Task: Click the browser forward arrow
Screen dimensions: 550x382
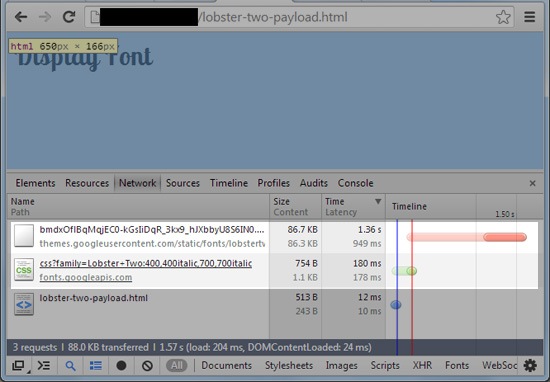Action: pyautogui.click(x=45, y=17)
